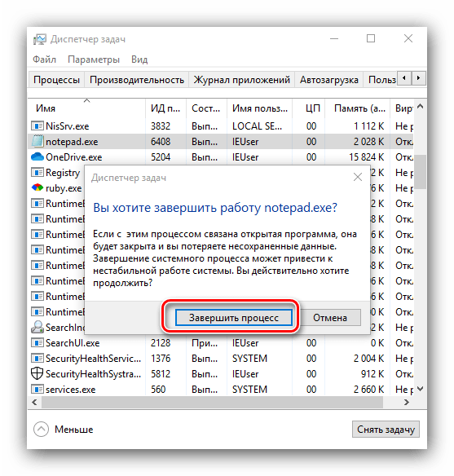This screenshot has width=454, height=476.
Task: Select the SecurityHealthSystray shield icon
Action: click(37, 373)
